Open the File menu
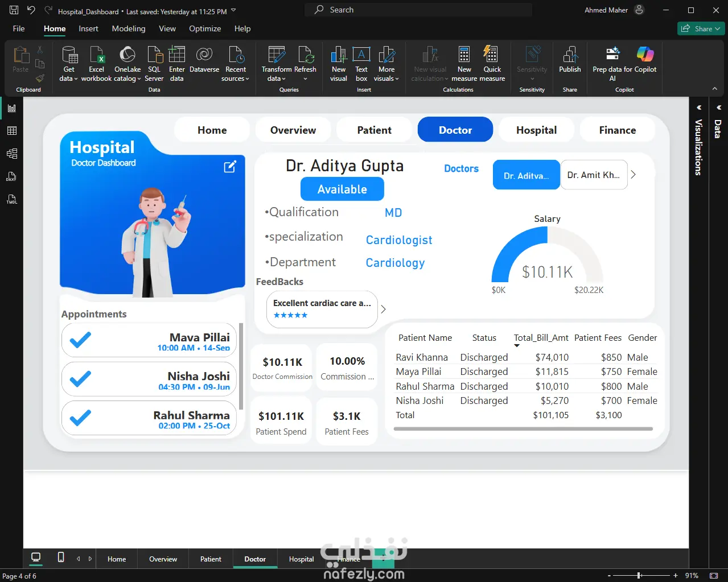Image resolution: width=728 pixels, height=582 pixels. pyautogui.click(x=19, y=28)
